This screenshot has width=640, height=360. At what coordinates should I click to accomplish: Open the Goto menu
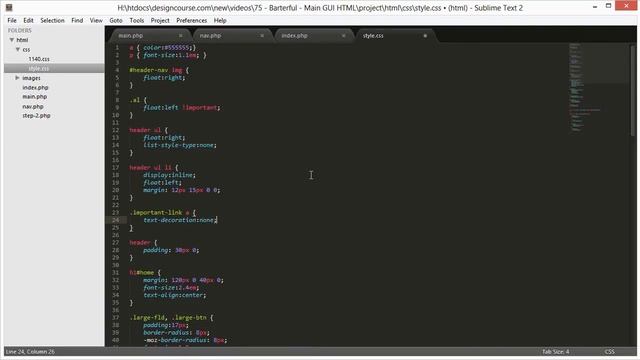(116, 20)
